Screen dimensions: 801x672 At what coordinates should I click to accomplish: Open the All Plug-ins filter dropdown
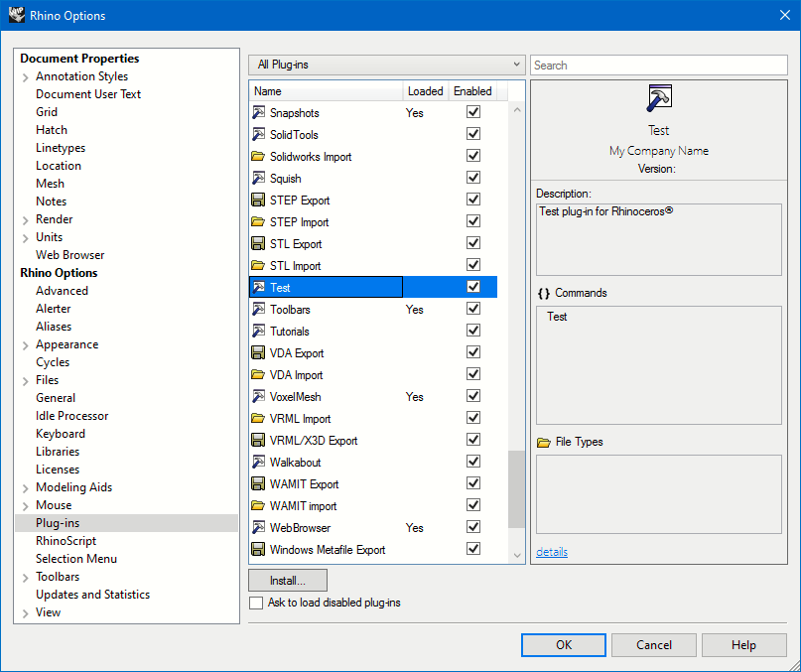(x=387, y=65)
